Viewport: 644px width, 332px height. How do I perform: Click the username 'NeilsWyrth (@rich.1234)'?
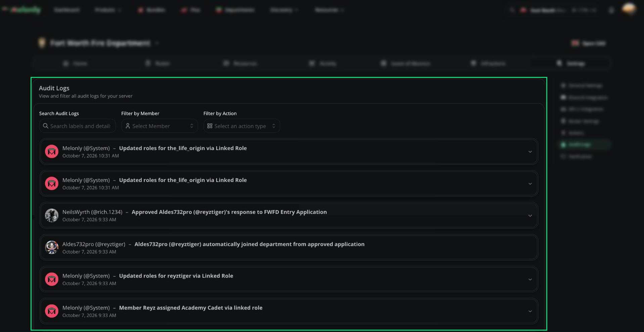(92, 212)
